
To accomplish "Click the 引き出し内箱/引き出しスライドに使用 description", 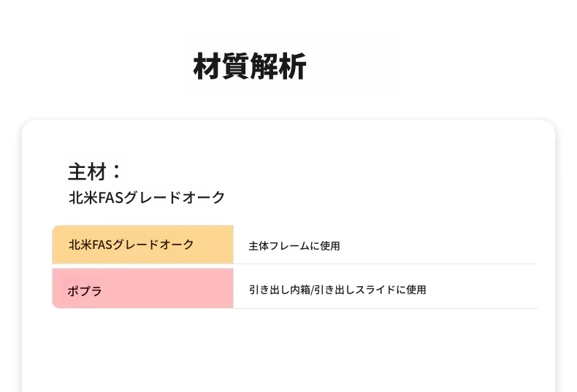I will tap(337, 290).
